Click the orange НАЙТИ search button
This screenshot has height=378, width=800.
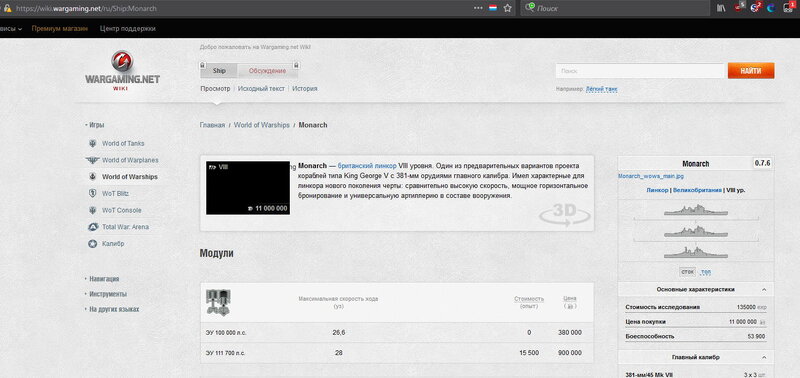(x=751, y=71)
